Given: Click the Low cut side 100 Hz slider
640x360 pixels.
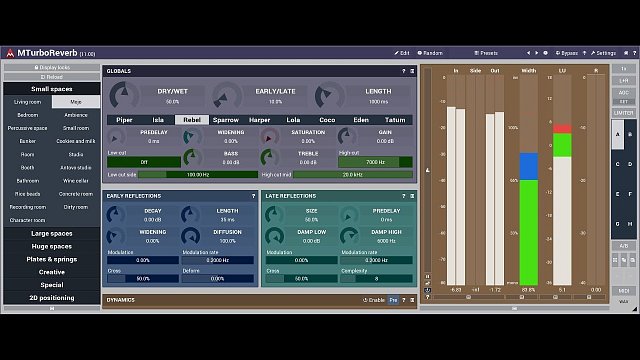Looking at the screenshot, I should point(198,175).
